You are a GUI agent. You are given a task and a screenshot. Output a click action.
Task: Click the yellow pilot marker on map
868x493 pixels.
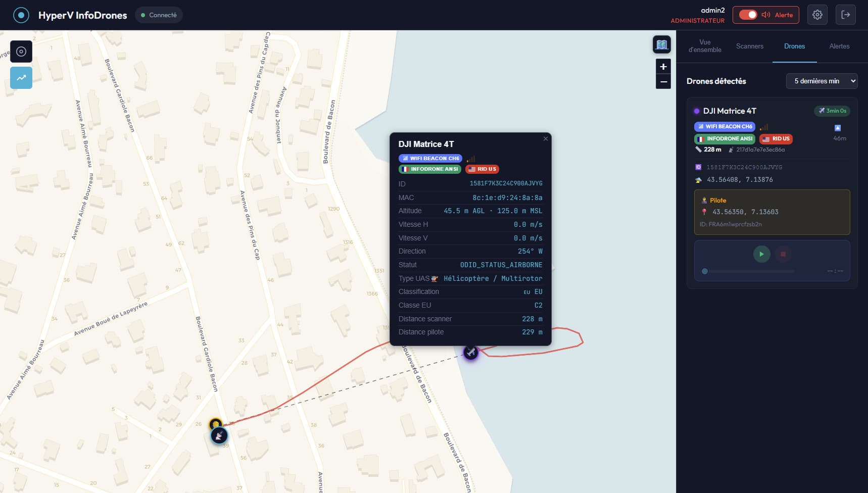point(215,424)
